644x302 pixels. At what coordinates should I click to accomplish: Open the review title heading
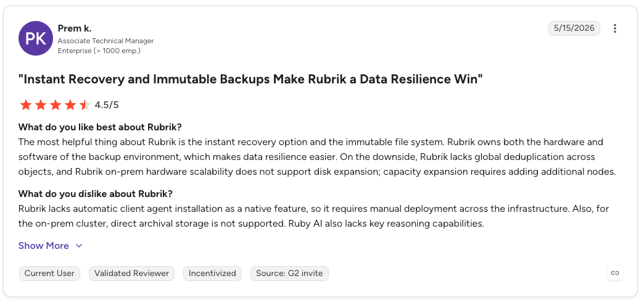(250, 79)
